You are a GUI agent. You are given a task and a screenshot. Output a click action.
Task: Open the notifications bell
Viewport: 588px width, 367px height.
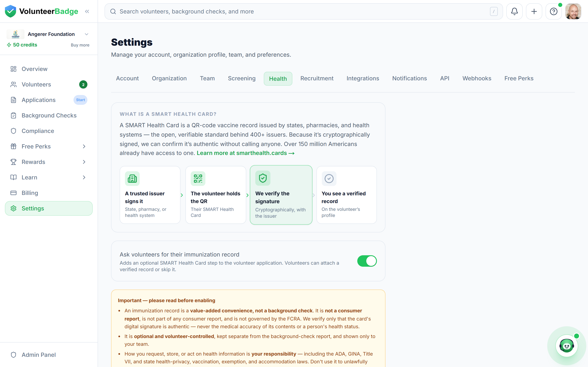coord(514,11)
